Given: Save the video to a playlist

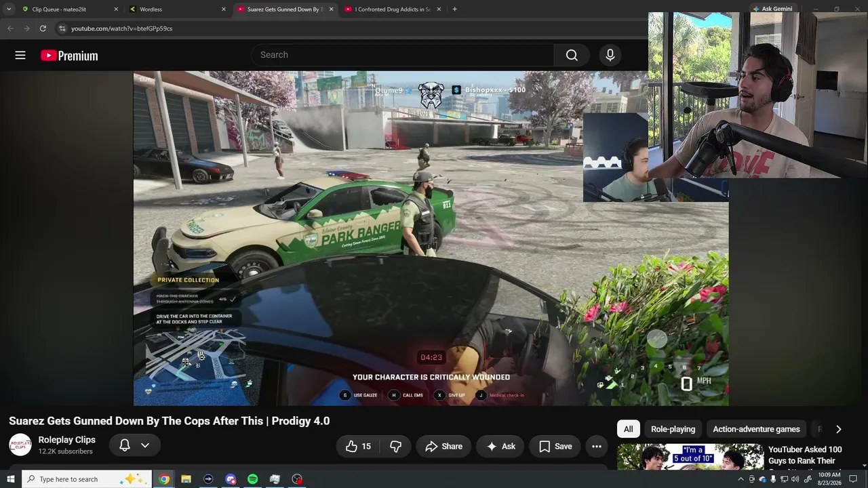Looking at the screenshot, I should click(x=555, y=446).
